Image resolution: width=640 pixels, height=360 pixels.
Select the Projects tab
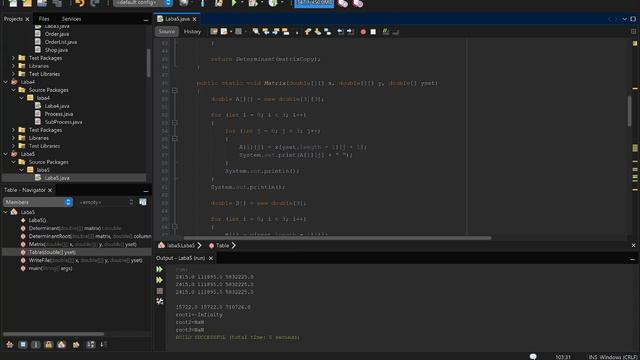tap(13, 19)
